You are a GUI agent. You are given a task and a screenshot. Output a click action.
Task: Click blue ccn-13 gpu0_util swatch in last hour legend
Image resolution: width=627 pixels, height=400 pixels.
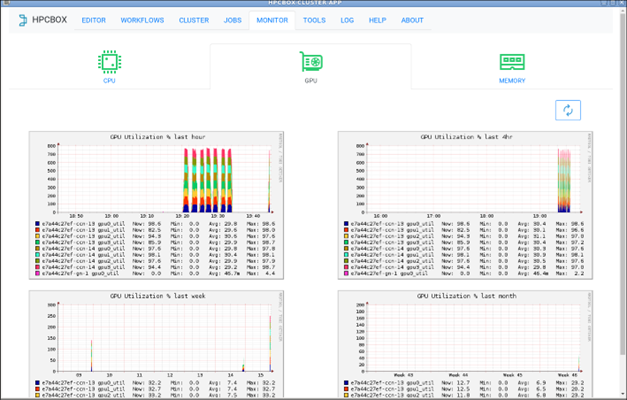pos(37,224)
